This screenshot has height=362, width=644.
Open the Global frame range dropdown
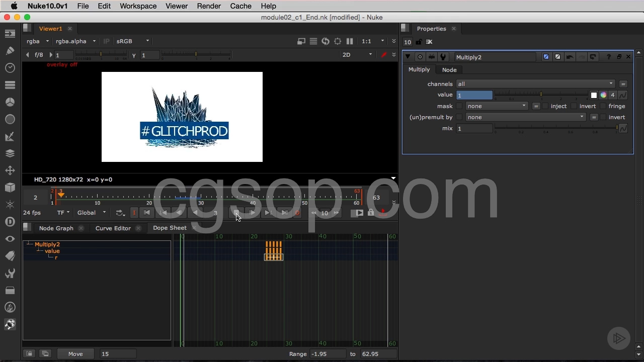(x=92, y=213)
